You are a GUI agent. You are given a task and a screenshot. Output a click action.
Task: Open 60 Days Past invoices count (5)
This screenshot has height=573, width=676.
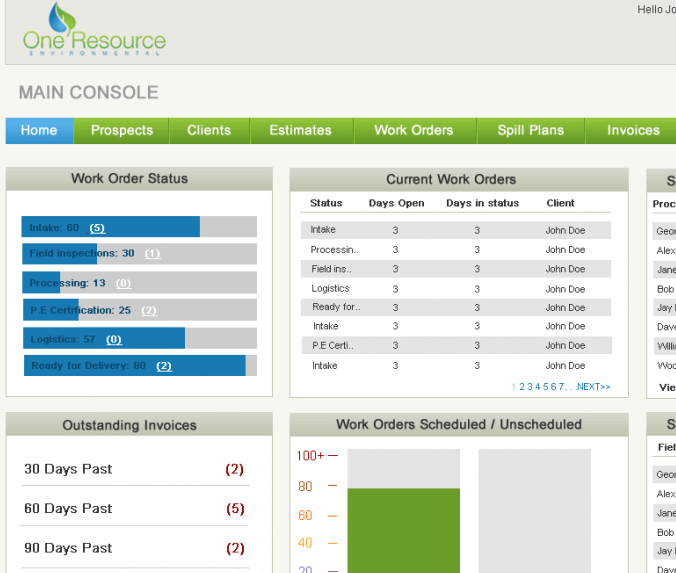pyautogui.click(x=235, y=509)
